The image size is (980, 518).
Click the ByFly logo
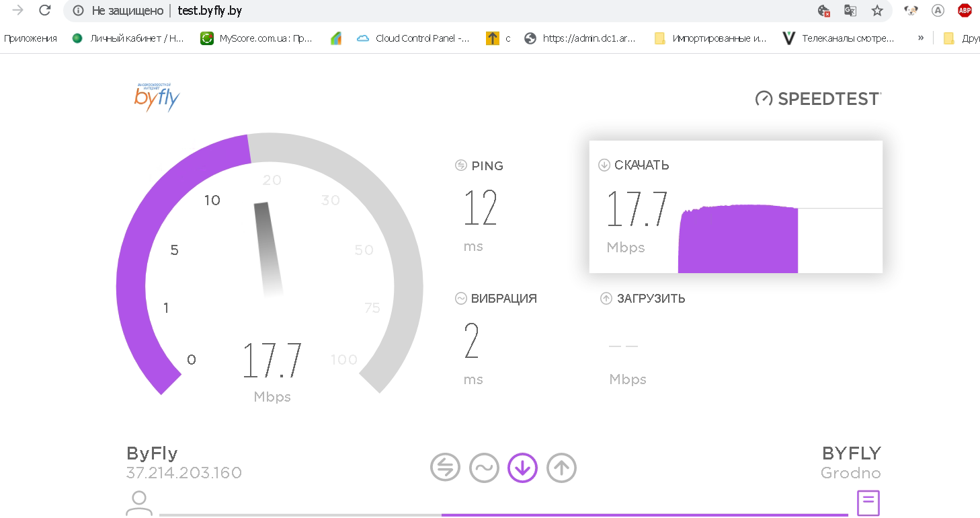(x=157, y=98)
